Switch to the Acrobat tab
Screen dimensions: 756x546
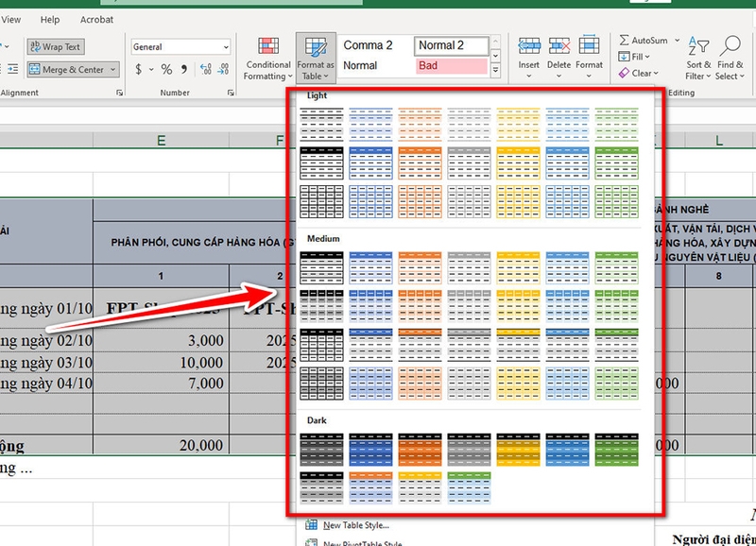(96, 19)
